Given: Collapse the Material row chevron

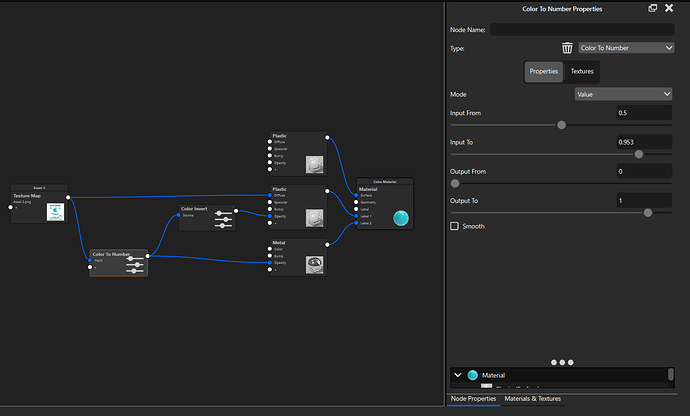Looking at the screenshot, I should point(458,375).
